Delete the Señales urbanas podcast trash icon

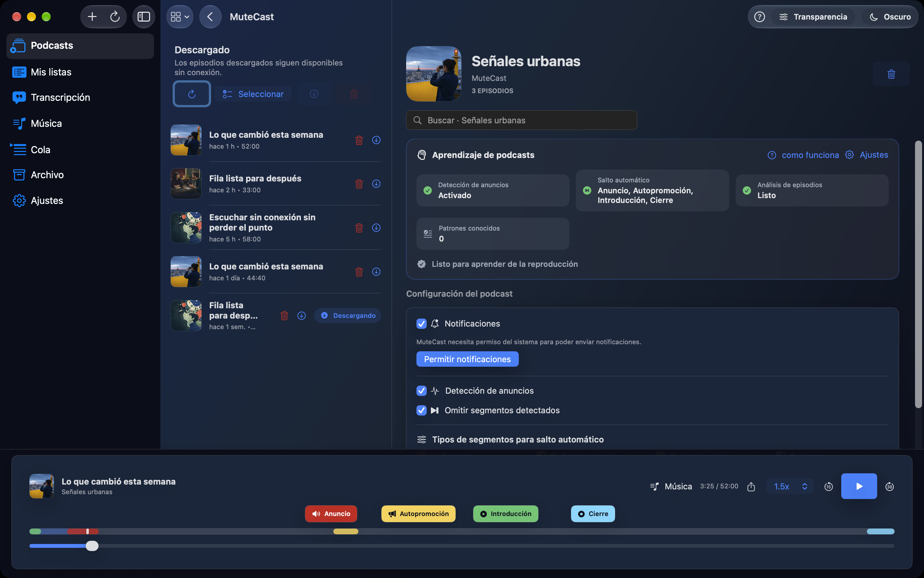coord(891,74)
